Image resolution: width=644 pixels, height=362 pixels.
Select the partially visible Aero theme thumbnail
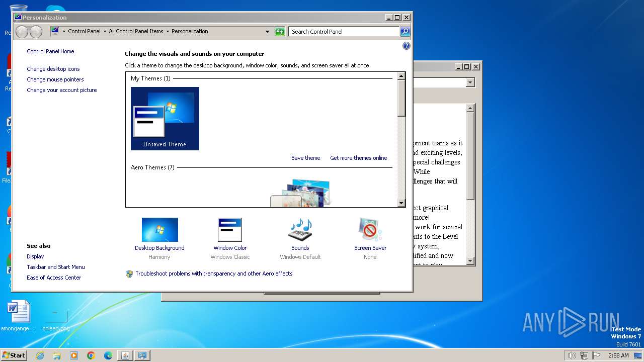click(x=300, y=193)
